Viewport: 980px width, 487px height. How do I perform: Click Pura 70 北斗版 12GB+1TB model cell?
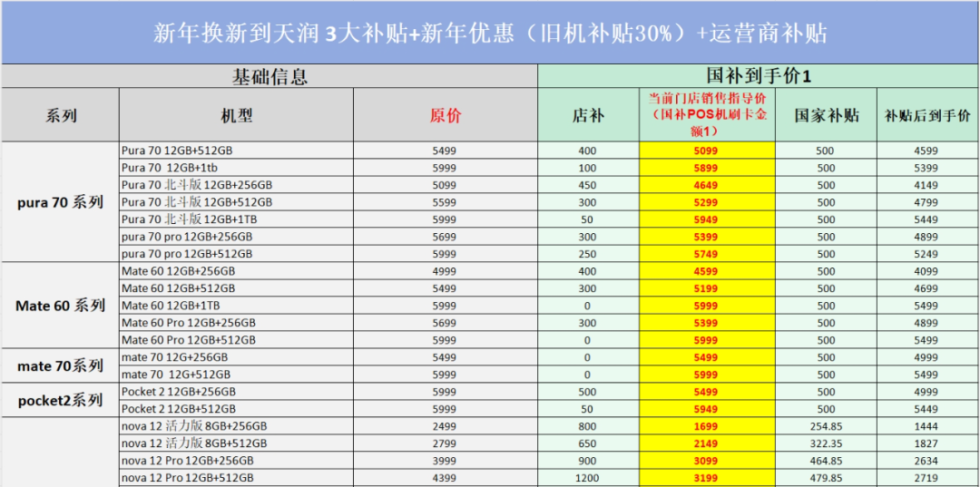[x=236, y=219]
